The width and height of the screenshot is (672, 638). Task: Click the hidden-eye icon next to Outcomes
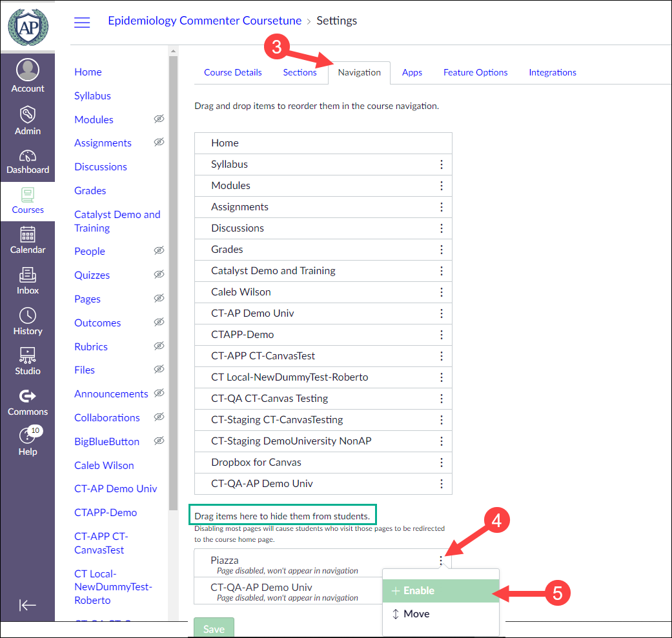159,322
